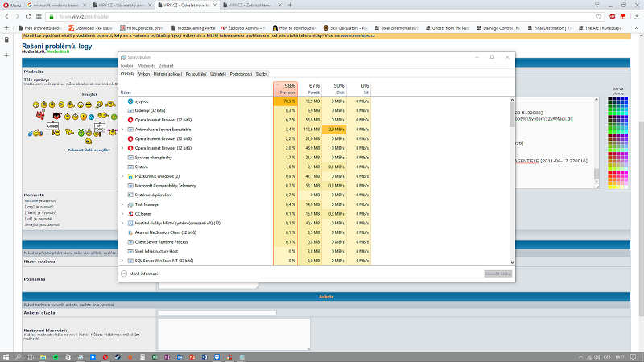This screenshot has height=362, width=644.
Task: Open the Podrobnosti tab
Action: (241, 73)
